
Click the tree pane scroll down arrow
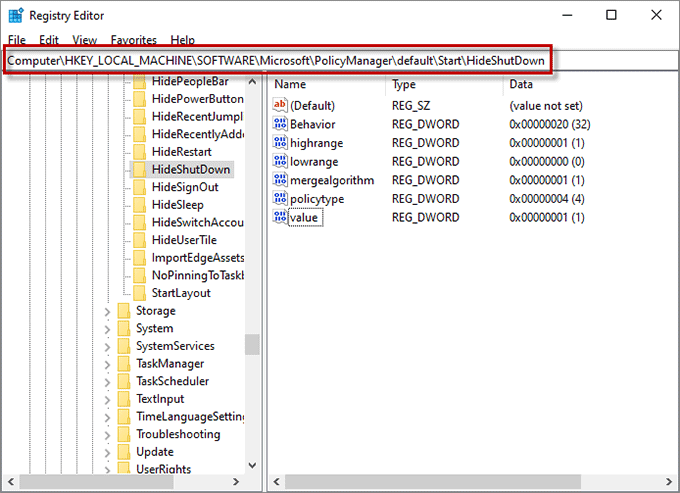[252, 465]
